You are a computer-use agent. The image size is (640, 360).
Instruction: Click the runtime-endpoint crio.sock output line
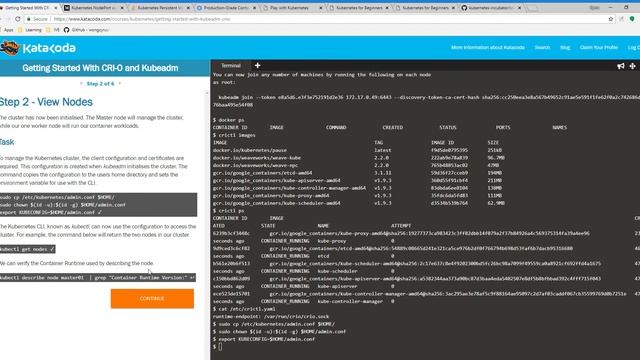pyautogui.click(x=271, y=316)
